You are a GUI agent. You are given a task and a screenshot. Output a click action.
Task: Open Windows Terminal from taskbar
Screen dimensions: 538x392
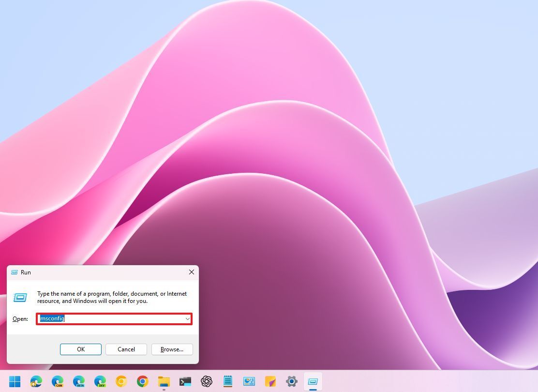[x=185, y=381]
